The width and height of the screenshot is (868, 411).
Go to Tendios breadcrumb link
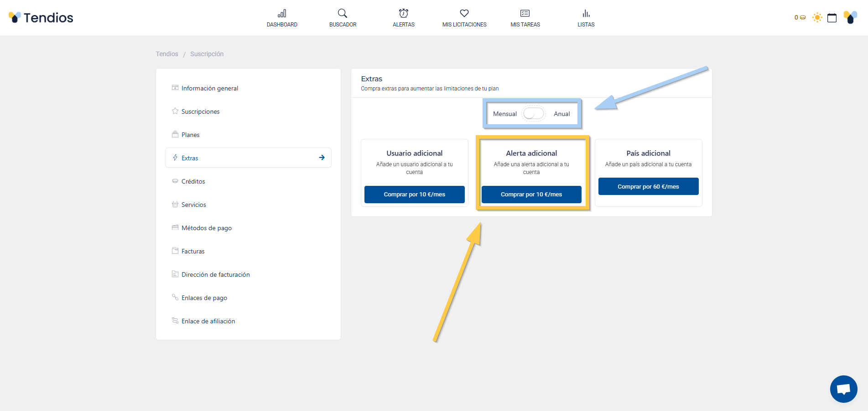tap(167, 54)
